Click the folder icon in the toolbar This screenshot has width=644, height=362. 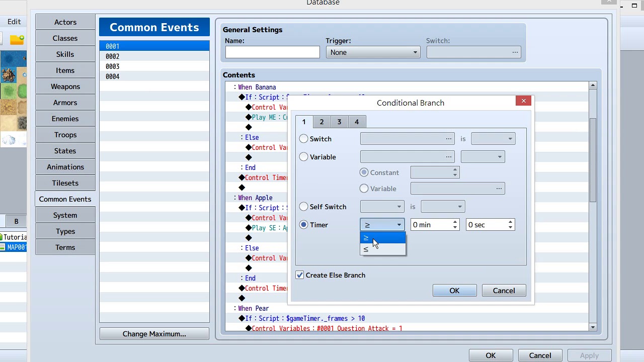(17, 40)
